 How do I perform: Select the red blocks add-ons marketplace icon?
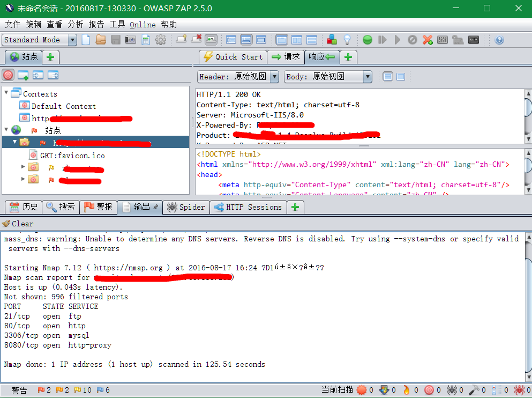332,40
